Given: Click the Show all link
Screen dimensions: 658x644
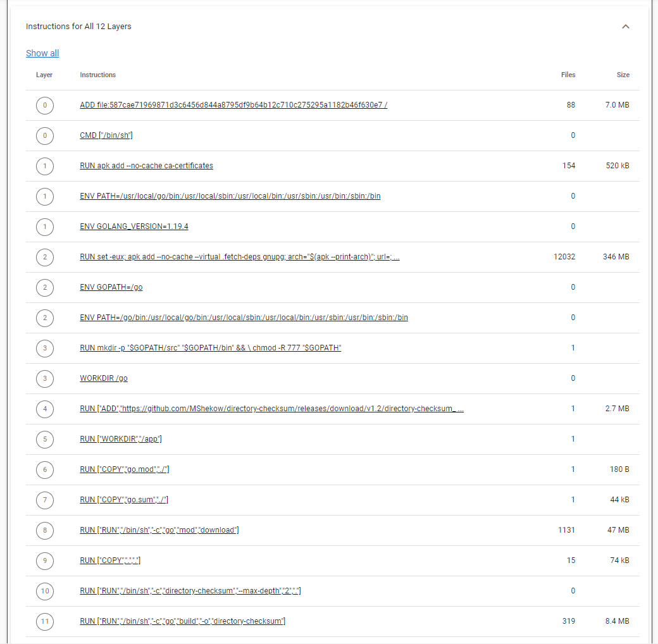Looking at the screenshot, I should 42,53.
